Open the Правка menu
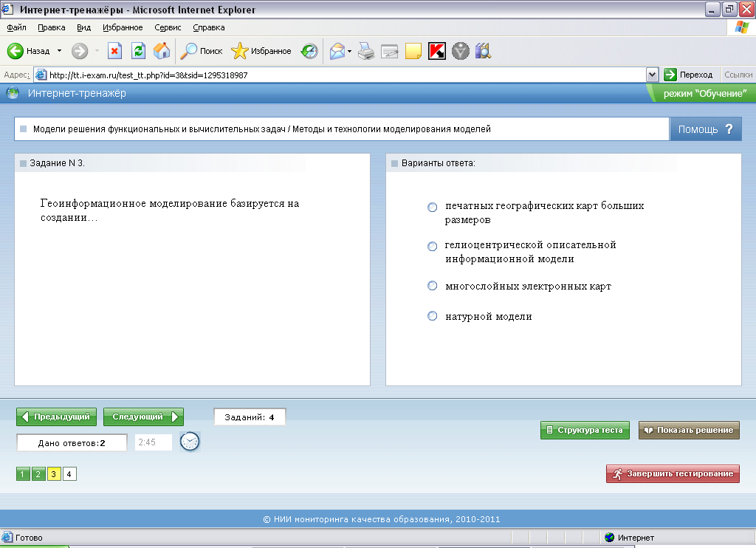Viewport: 756px width, 548px height. 52,27
